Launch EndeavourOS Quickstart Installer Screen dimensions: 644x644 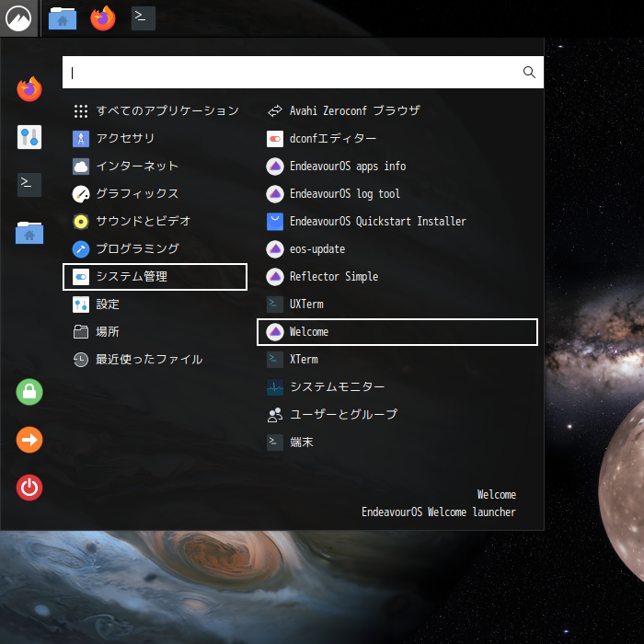pos(397,222)
